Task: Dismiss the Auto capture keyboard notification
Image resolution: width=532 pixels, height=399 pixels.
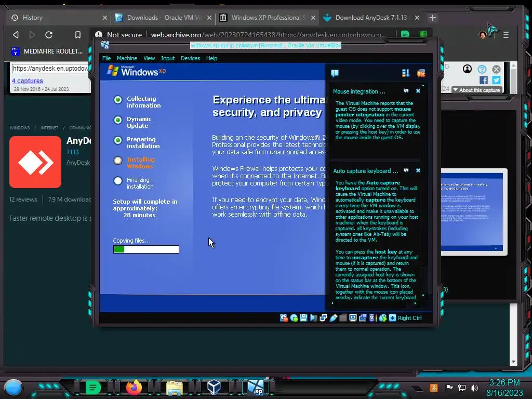Action: pyautogui.click(x=418, y=170)
